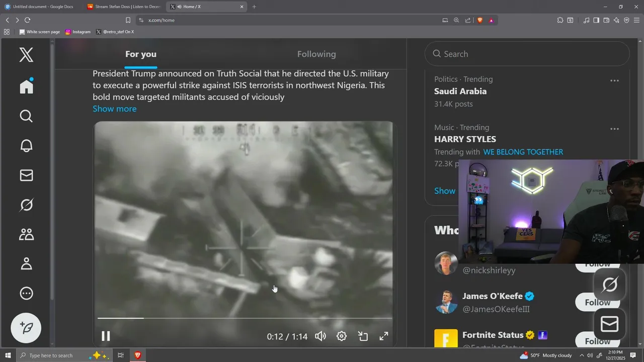Go to the X logo home
644x362 pixels.
pos(26,54)
